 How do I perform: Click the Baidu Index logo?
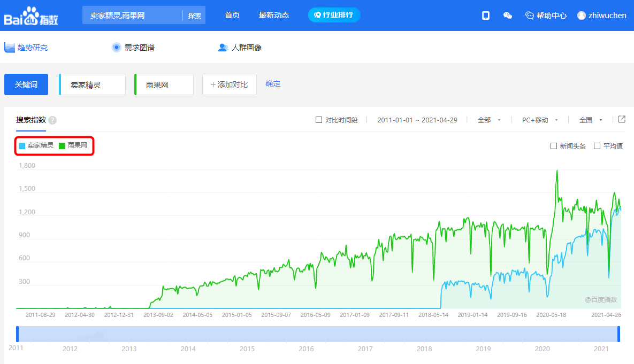(31, 17)
